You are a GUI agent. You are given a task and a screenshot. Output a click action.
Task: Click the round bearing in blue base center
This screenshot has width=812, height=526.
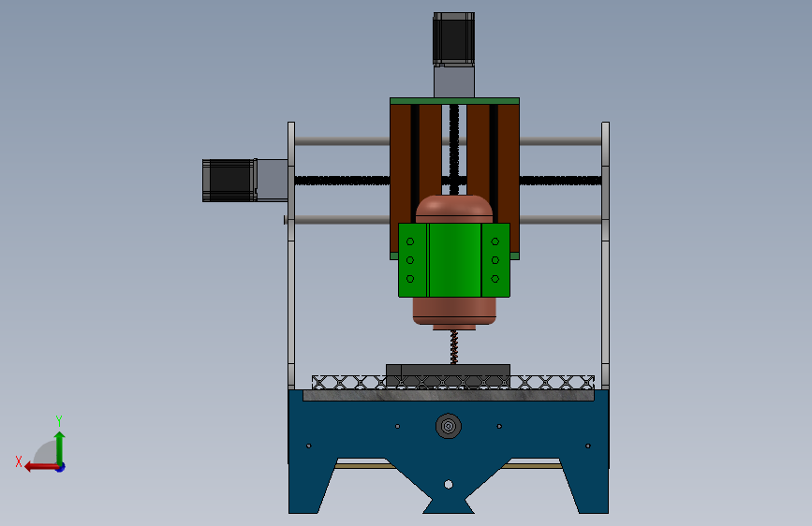(449, 426)
